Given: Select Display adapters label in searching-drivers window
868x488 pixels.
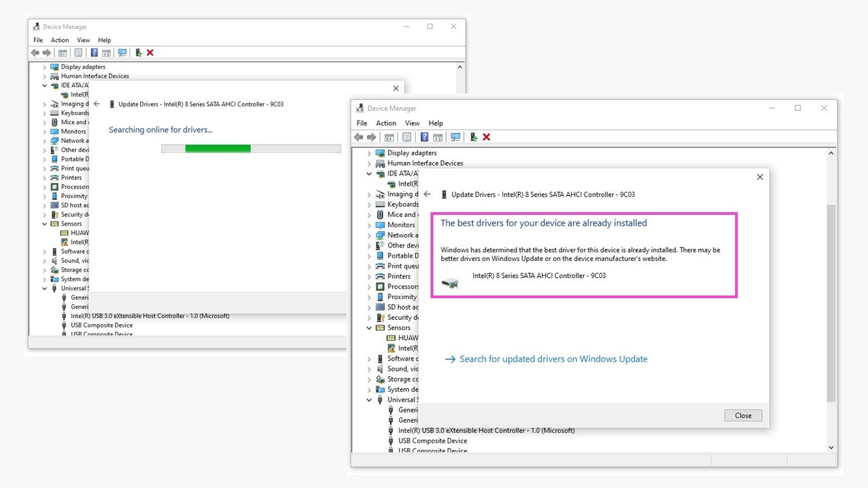Looking at the screenshot, I should point(83,67).
